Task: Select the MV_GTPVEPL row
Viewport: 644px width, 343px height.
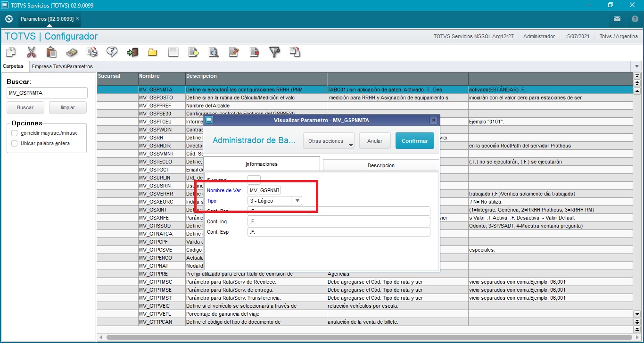Action: coord(364,314)
